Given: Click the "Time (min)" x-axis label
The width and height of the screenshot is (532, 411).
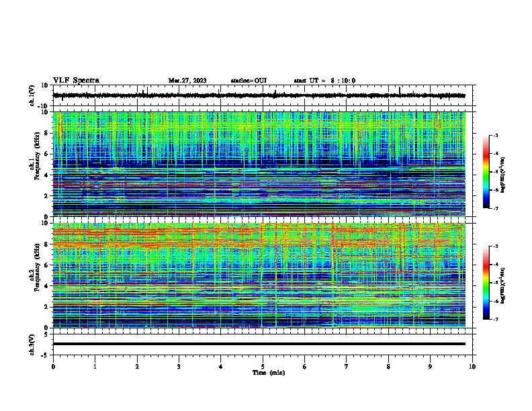Looking at the screenshot, I should click(x=269, y=373).
